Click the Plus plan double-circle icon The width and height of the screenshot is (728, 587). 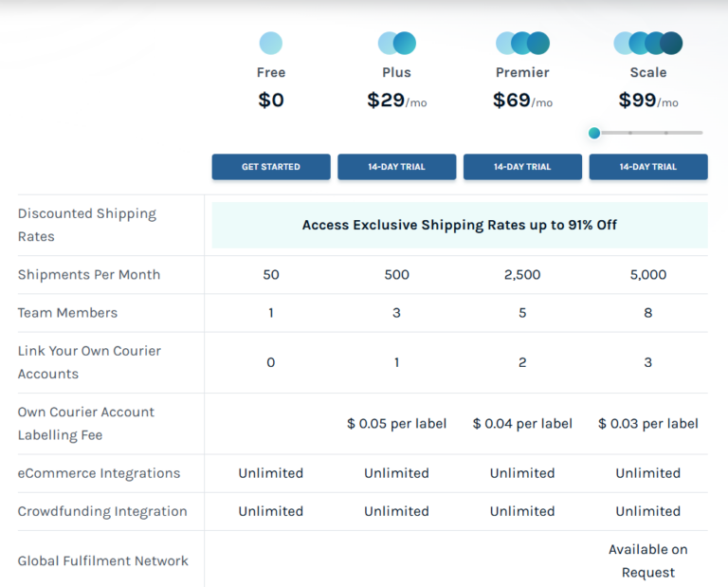pos(396,44)
